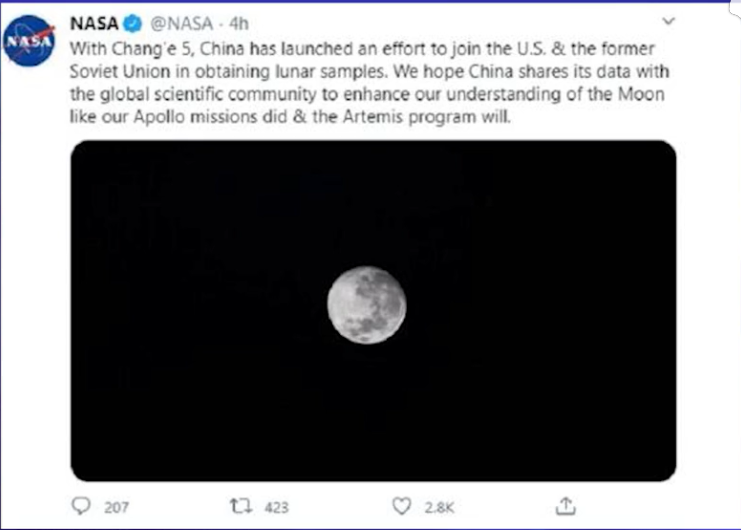741x530 pixels.
Task: Share the tweet using the upload arrow icon
Action: click(567, 506)
